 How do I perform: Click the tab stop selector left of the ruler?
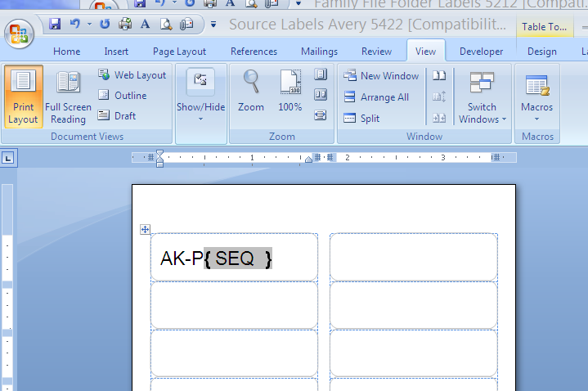[x=8, y=158]
